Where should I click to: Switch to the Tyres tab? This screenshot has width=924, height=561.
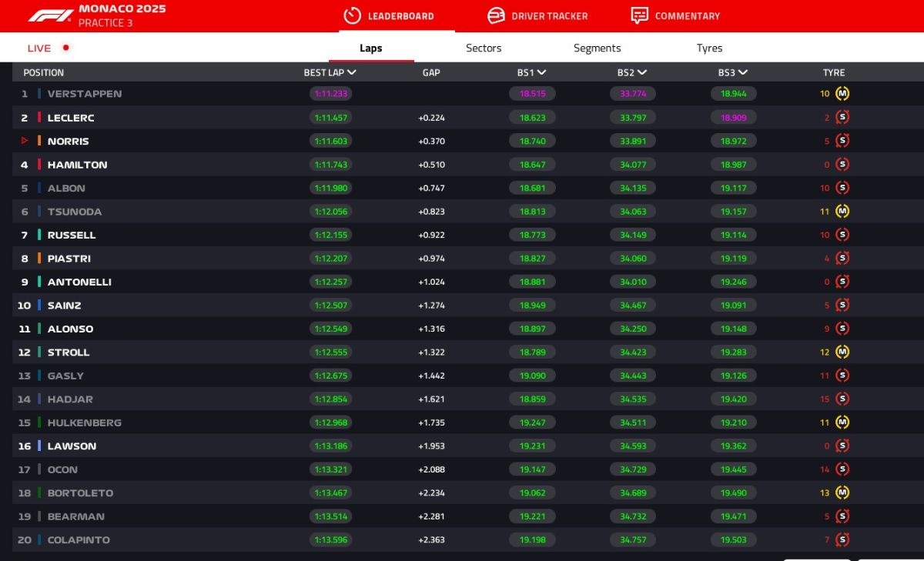[x=709, y=48]
